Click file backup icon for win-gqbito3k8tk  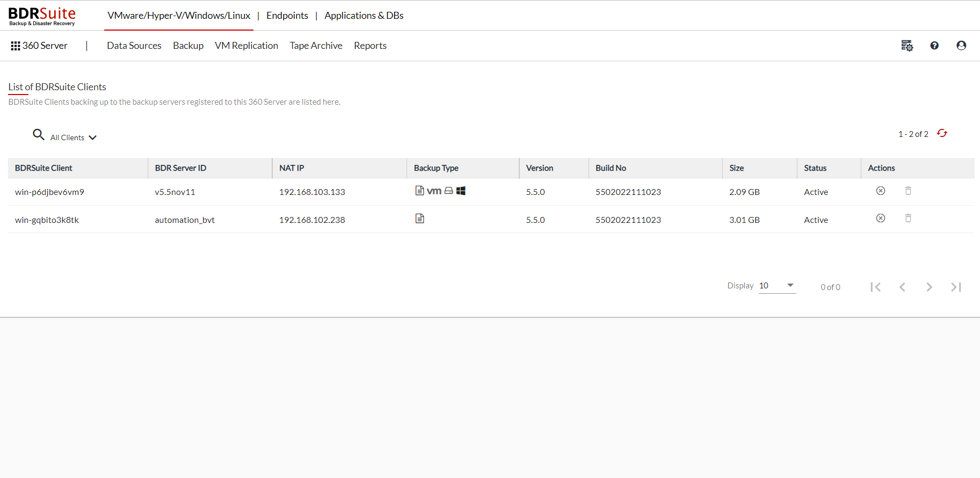[419, 218]
